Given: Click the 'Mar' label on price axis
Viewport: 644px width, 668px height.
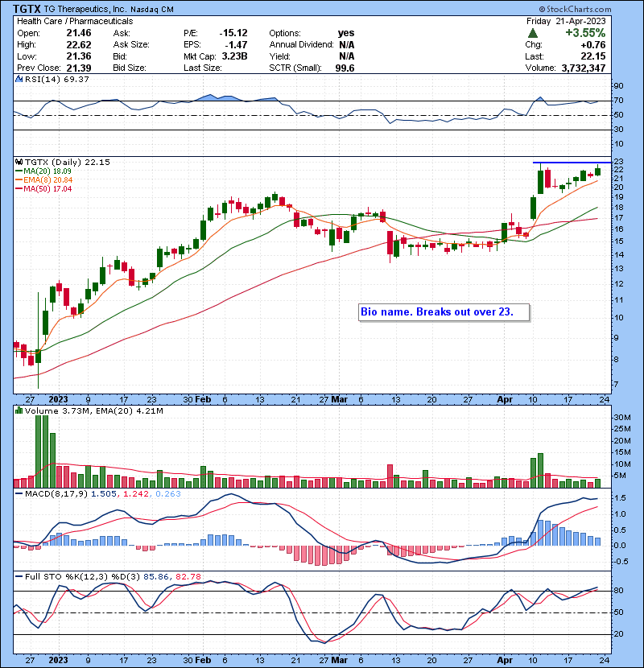Looking at the screenshot, I should [339, 400].
